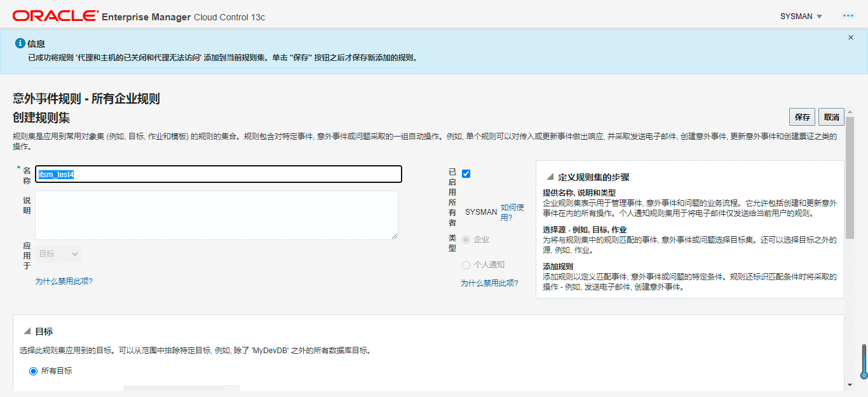Open the three-dots accessibility menu icon
This screenshot has height=397, width=868.
click(848, 16)
